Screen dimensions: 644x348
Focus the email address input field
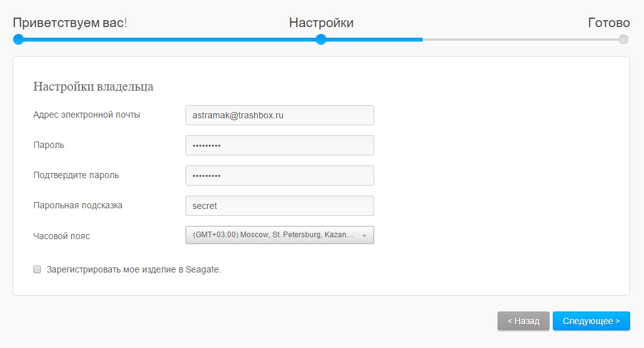pos(280,115)
